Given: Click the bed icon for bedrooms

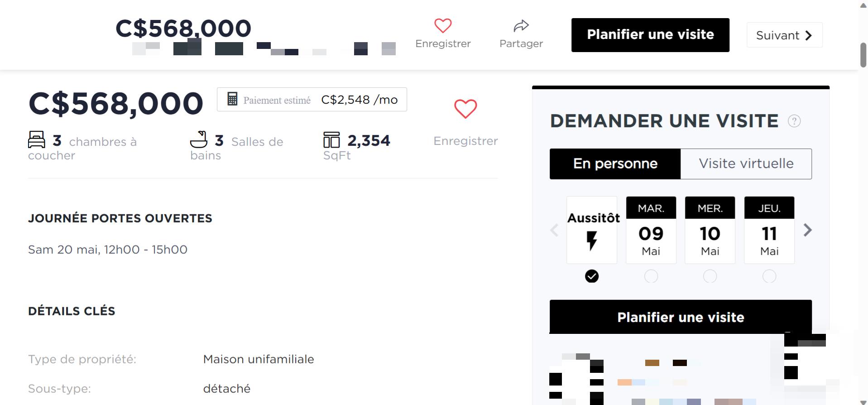Looking at the screenshot, I should (37, 140).
